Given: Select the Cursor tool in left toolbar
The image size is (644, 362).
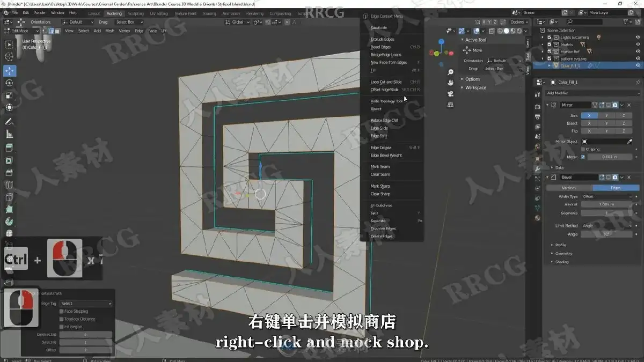Looking at the screenshot, I should click(10, 57).
